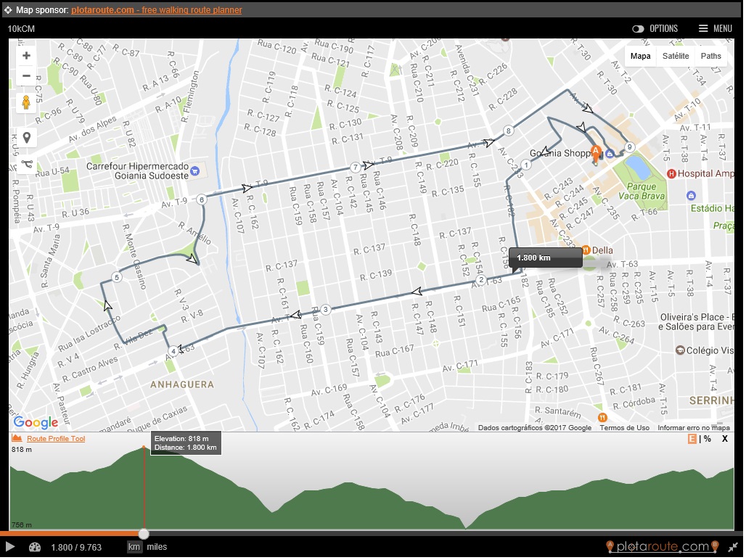Click the orange start marker A
The image size is (746, 560).
tap(595, 153)
